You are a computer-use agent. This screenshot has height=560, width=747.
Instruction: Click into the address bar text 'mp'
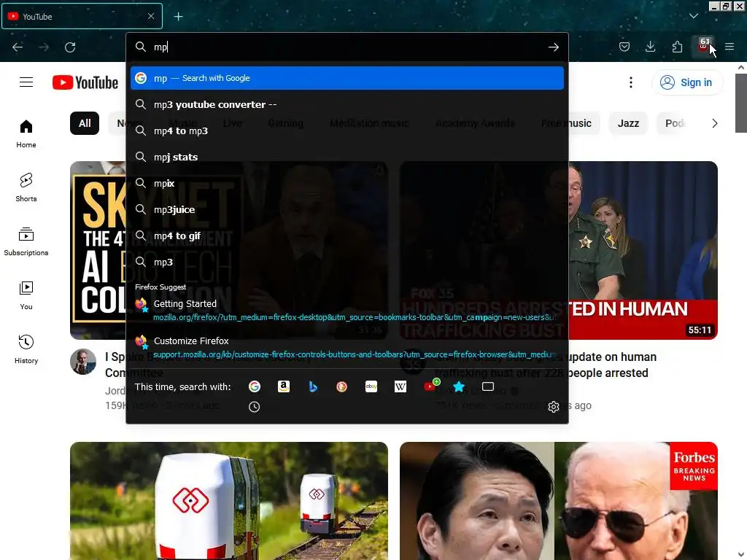pyautogui.click(x=160, y=47)
